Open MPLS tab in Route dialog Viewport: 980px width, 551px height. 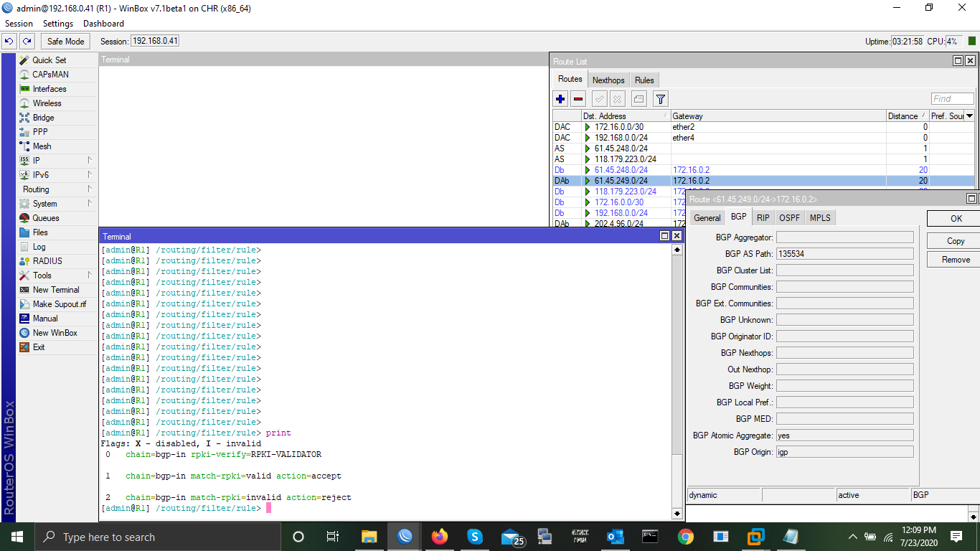(x=820, y=218)
